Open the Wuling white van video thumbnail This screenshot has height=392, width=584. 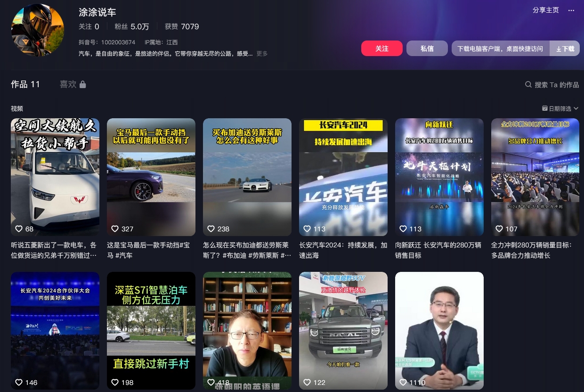tap(55, 177)
